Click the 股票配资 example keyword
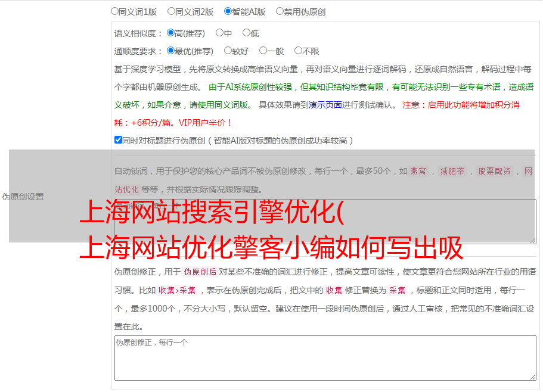The image size is (543, 392). (x=495, y=171)
